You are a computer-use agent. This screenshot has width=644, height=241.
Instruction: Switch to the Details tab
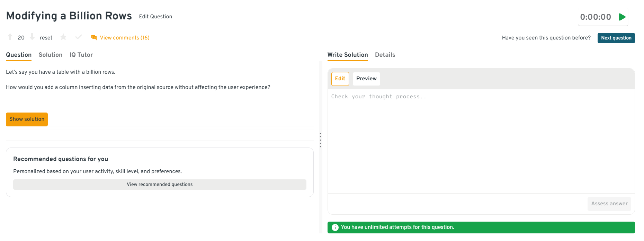click(x=385, y=55)
